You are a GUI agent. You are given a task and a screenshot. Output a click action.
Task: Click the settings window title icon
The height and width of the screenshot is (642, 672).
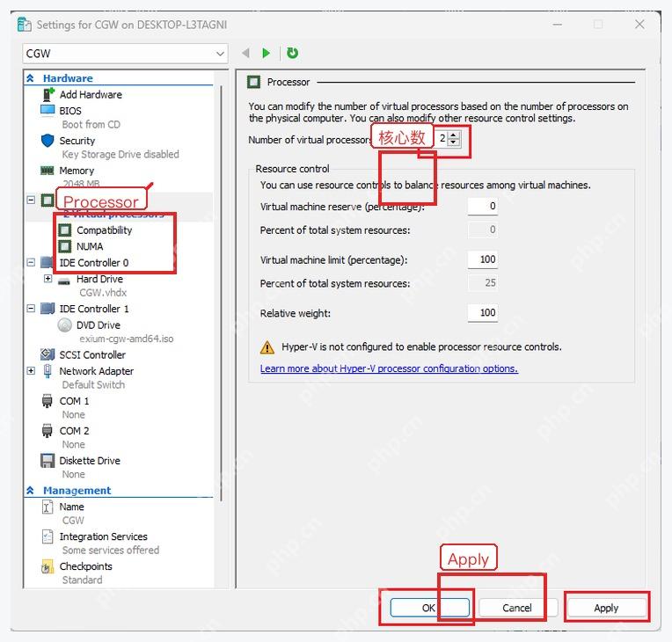[25, 25]
